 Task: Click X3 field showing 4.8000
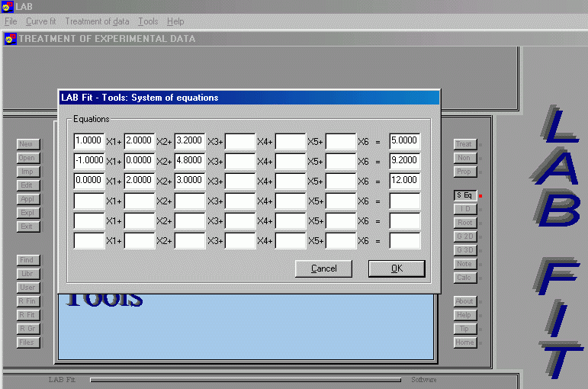click(x=190, y=161)
